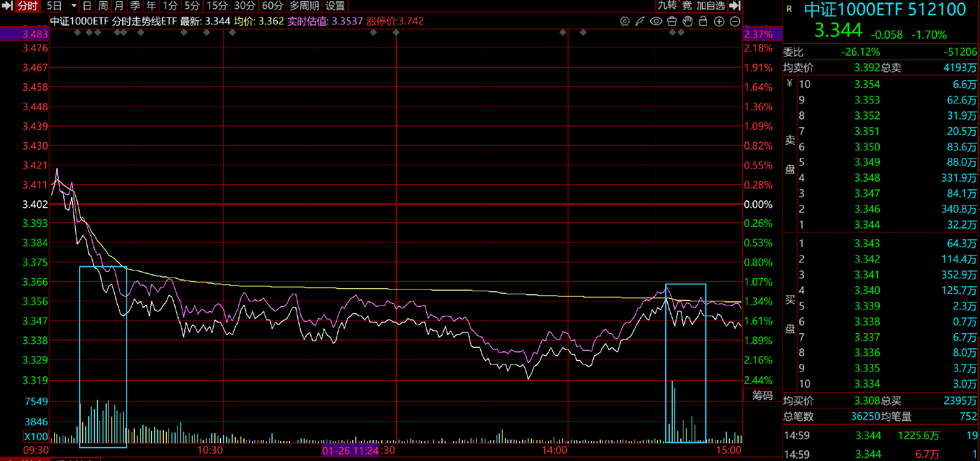The image size is (980, 461).
Task: Open chart settings gear icon
Action: pos(624,21)
